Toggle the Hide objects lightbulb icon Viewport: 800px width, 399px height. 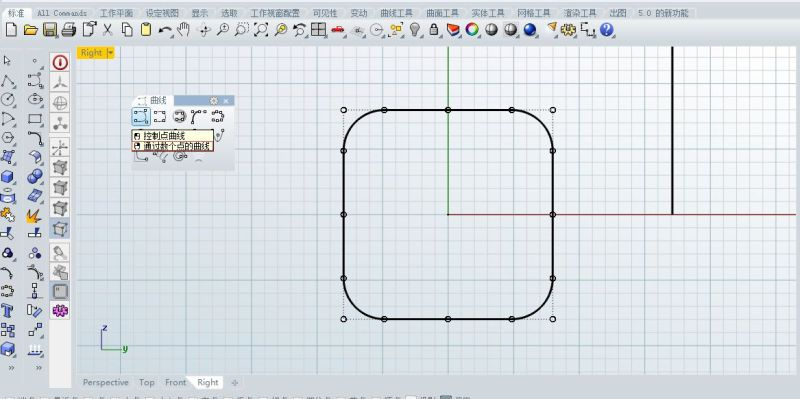(x=415, y=30)
